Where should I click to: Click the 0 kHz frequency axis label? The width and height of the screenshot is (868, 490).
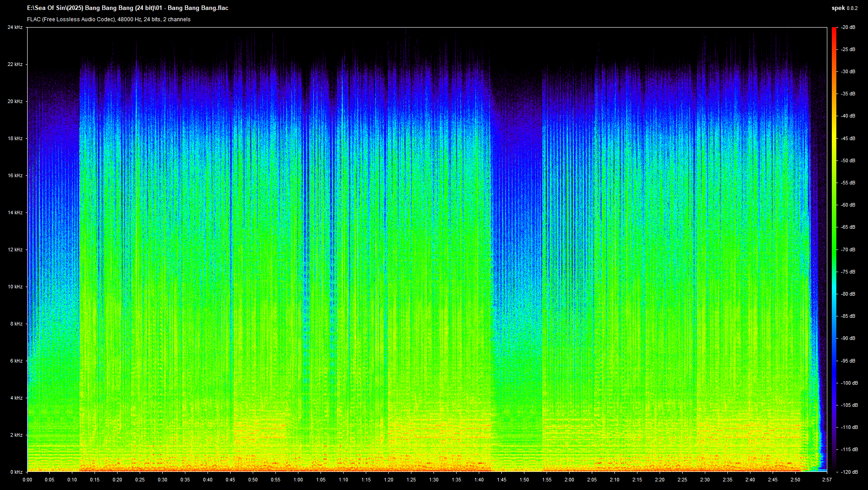point(16,472)
